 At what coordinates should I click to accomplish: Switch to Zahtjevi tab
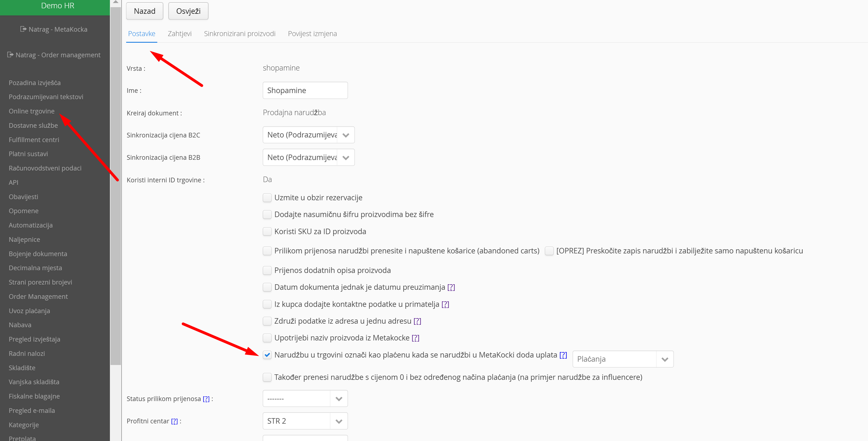click(x=180, y=34)
